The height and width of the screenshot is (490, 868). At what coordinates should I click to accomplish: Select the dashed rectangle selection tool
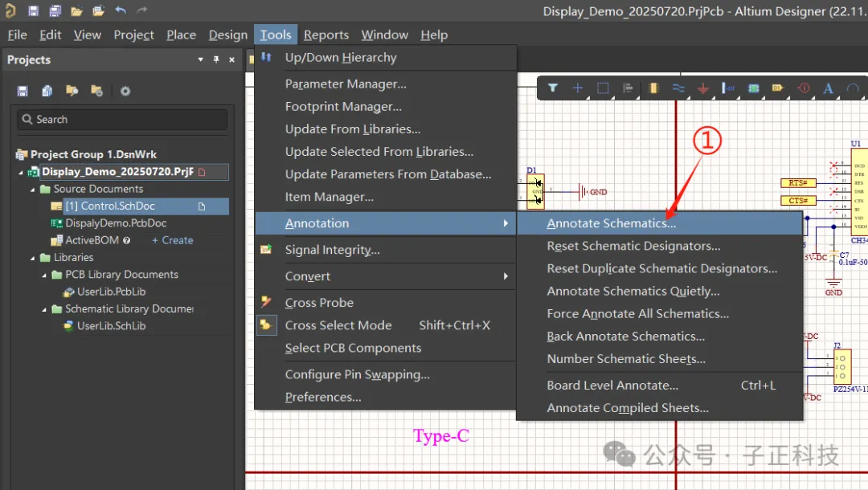603,88
